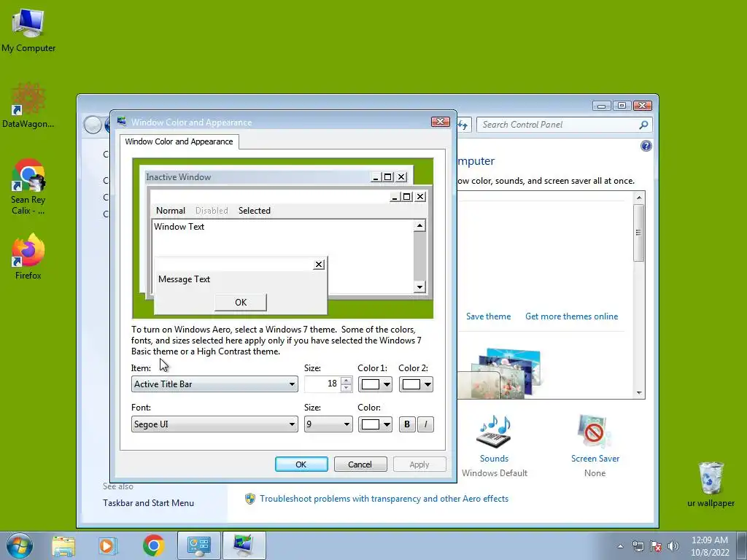Viewport: 747px width, 560px height.
Task: Launch the Sean Rey Calix Chrome shortcut
Action: [x=28, y=187]
